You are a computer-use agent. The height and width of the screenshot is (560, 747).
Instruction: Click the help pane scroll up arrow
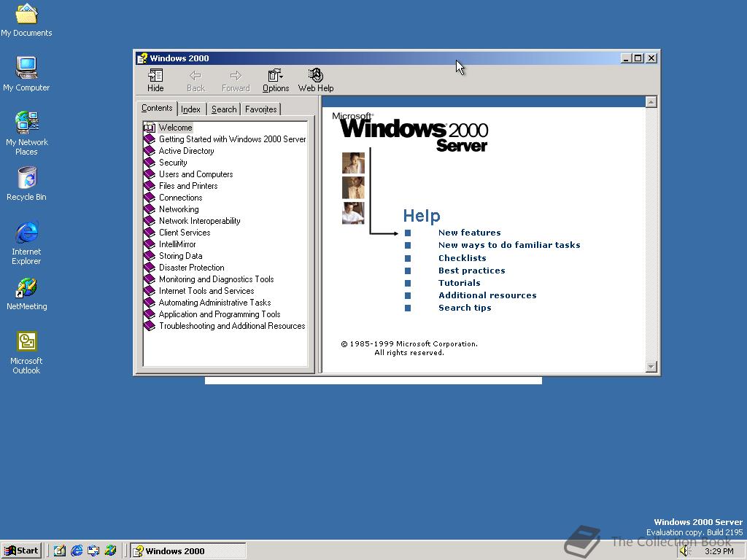click(x=651, y=101)
